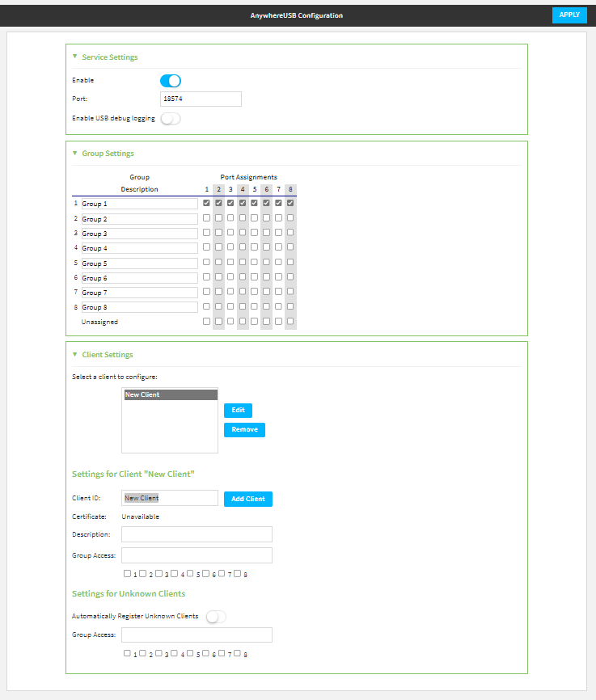The width and height of the screenshot is (596, 700).
Task: Click the Client ID input field
Action: click(x=170, y=498)
